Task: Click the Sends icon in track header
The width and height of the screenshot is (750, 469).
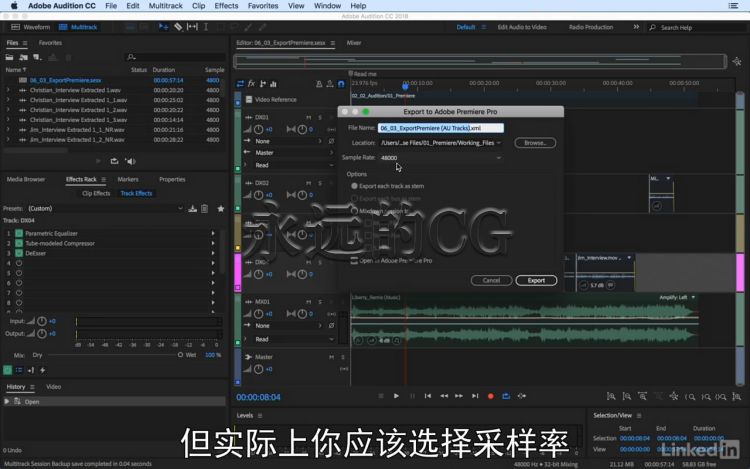Action: pyautogui.click(x=263, y=84)
